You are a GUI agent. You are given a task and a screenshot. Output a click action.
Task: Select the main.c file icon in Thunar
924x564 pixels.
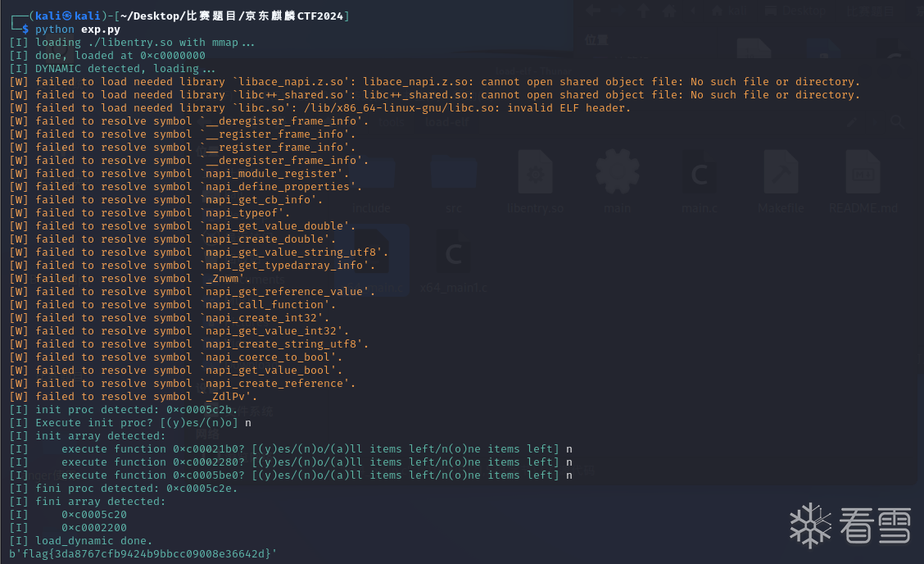pos(699,172)
